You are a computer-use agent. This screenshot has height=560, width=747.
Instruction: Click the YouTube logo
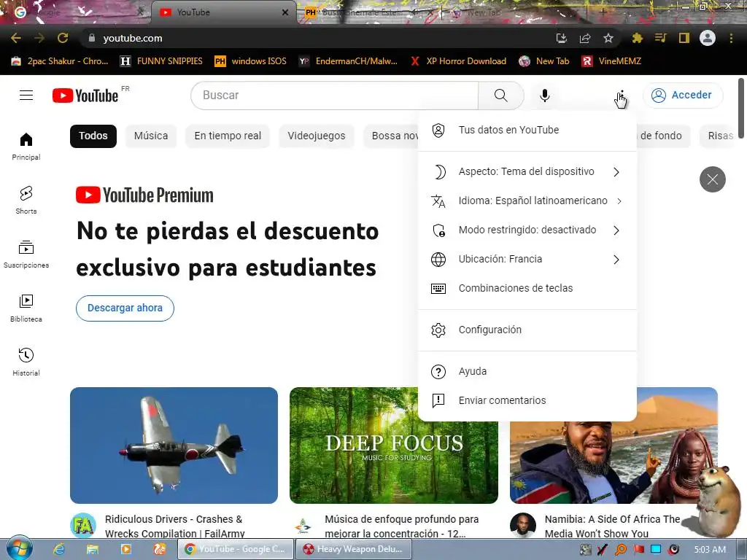coord(85,96)
